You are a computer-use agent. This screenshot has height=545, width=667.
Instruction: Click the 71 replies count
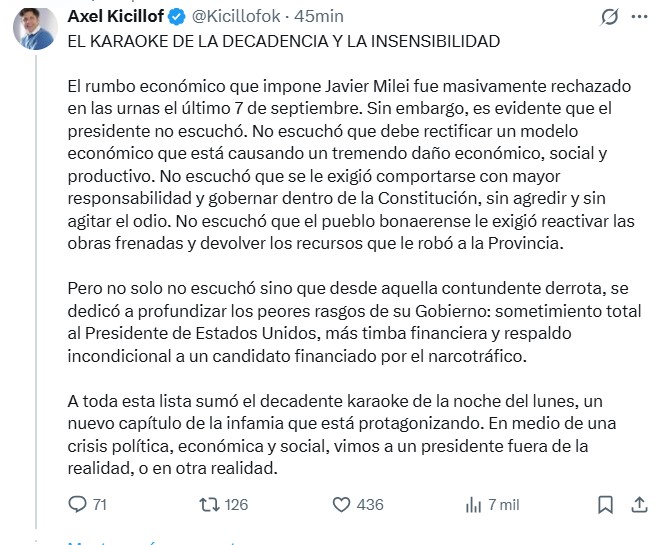click(99, 504)
